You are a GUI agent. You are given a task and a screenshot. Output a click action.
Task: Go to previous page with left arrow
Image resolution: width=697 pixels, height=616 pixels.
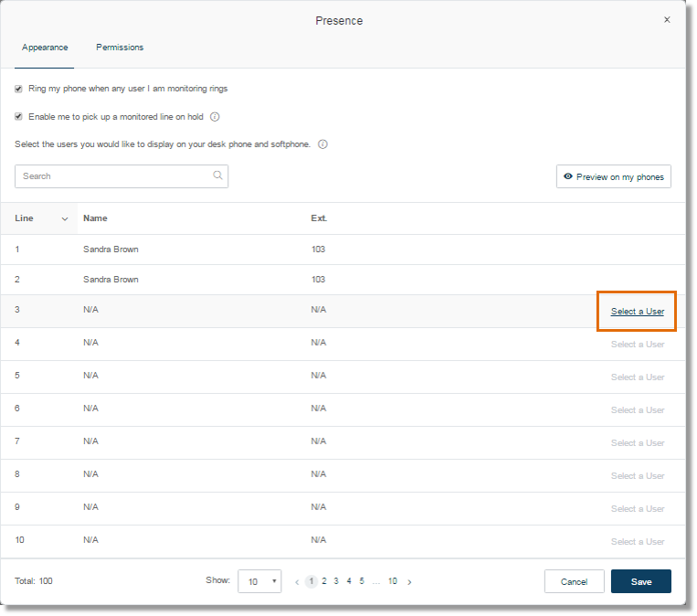297,582
